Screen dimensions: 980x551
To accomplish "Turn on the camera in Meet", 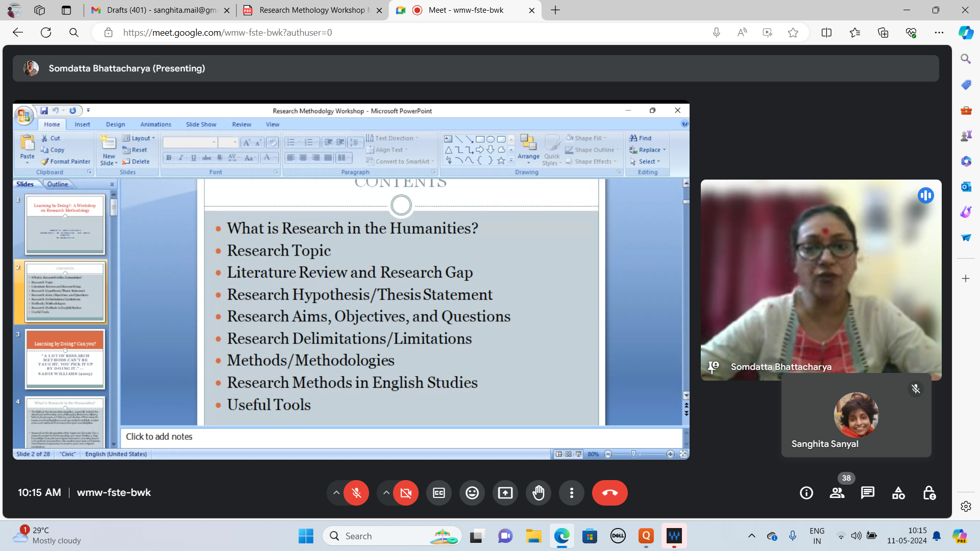I will coord(406,493).
